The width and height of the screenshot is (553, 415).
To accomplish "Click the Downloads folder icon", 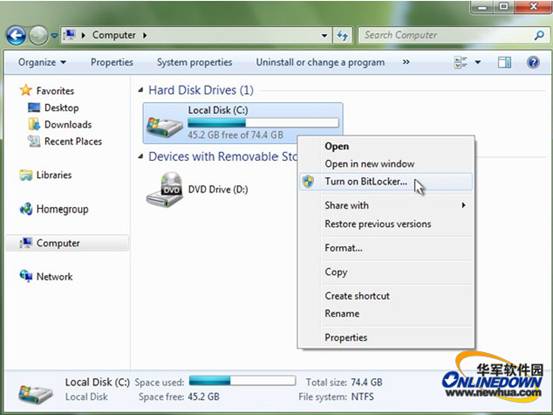I will [34, 124].
